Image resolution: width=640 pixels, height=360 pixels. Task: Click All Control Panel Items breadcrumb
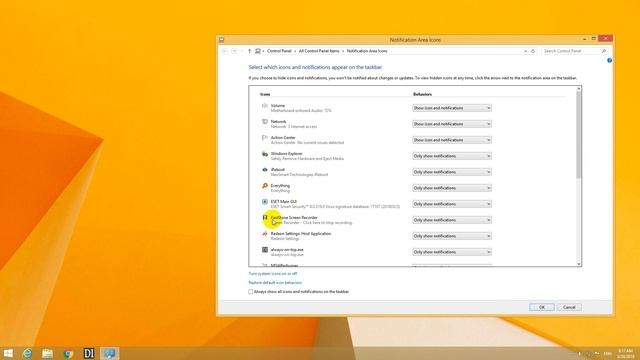pyautogui.click(x=319, y=51)
